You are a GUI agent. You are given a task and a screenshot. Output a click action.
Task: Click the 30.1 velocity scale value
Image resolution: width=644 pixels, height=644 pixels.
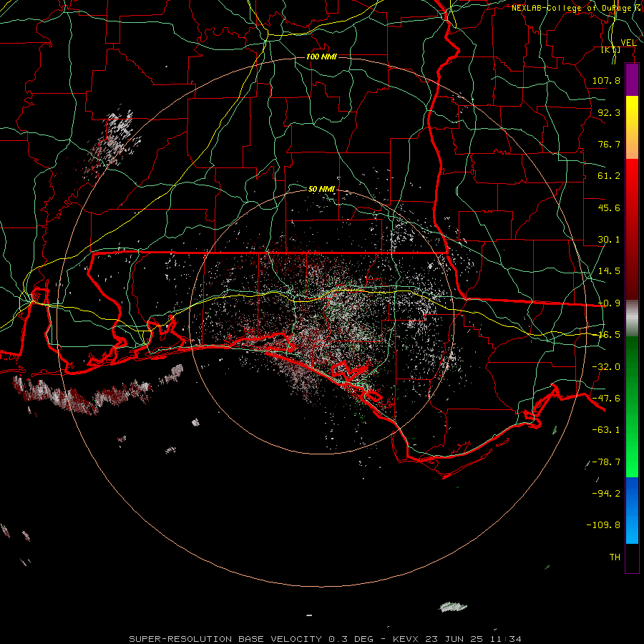(x=609, y=240)
